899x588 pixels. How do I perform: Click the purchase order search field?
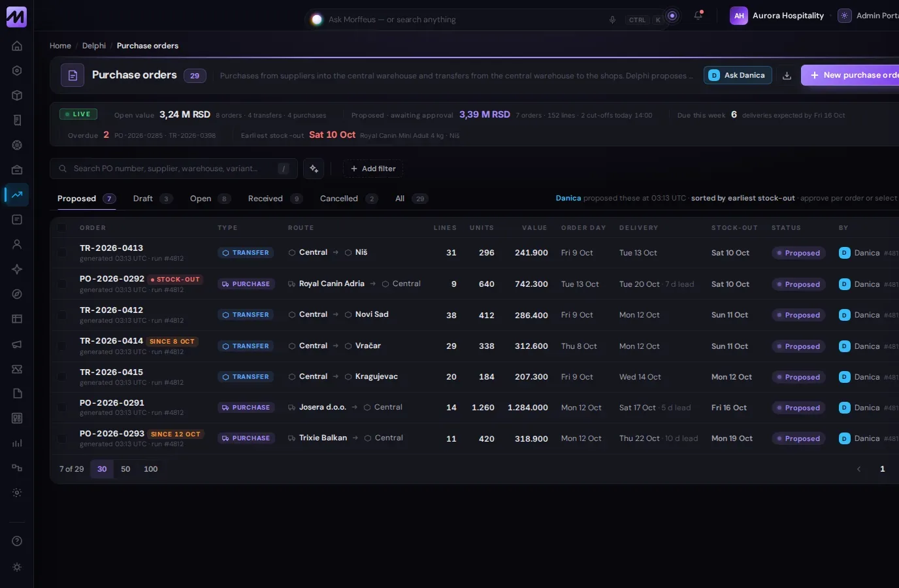[x=174, y=169]
